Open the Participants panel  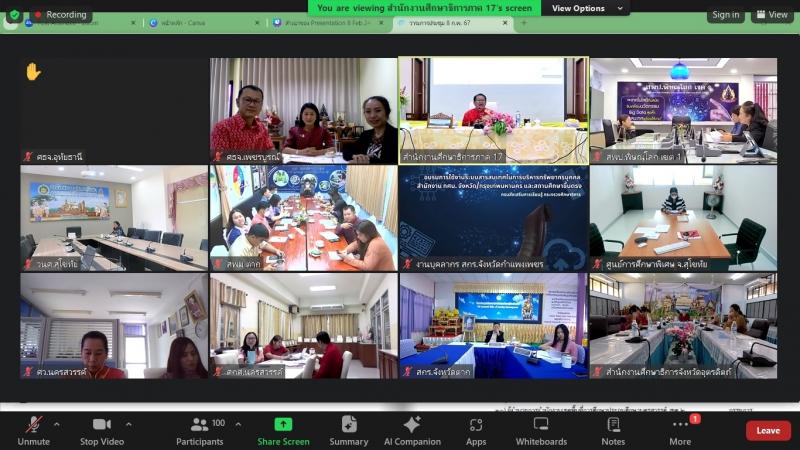[199, 431]
